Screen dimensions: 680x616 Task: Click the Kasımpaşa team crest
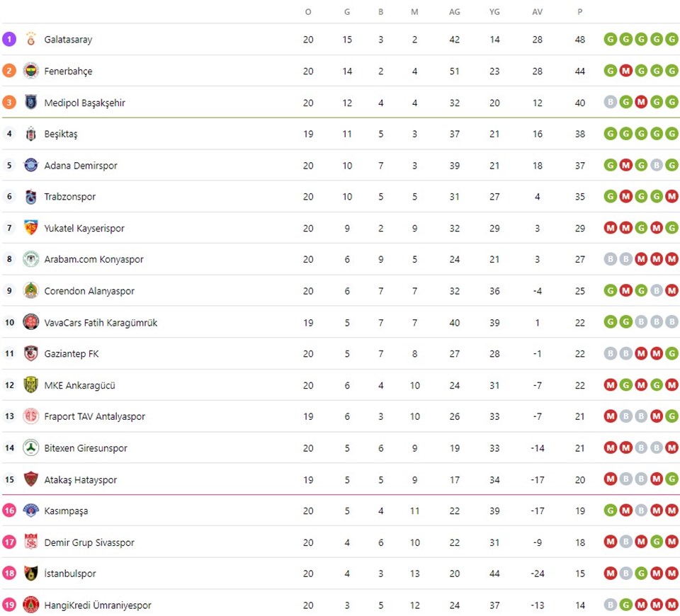[x=30, y=511]
